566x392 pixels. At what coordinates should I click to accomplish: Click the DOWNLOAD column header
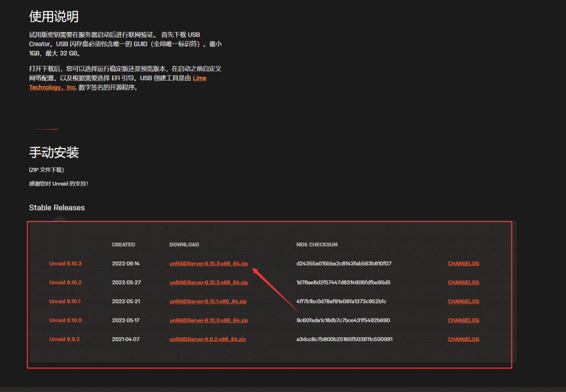point(184,245)
